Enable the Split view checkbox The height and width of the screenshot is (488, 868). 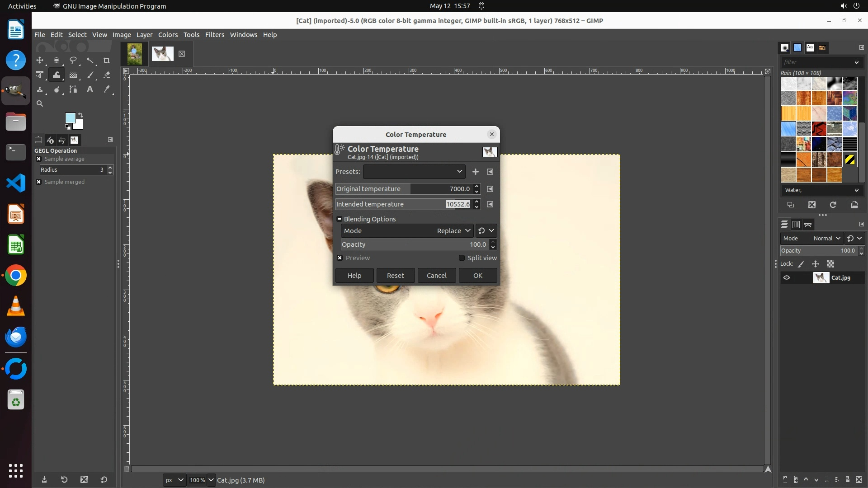(x=462, y=258)
